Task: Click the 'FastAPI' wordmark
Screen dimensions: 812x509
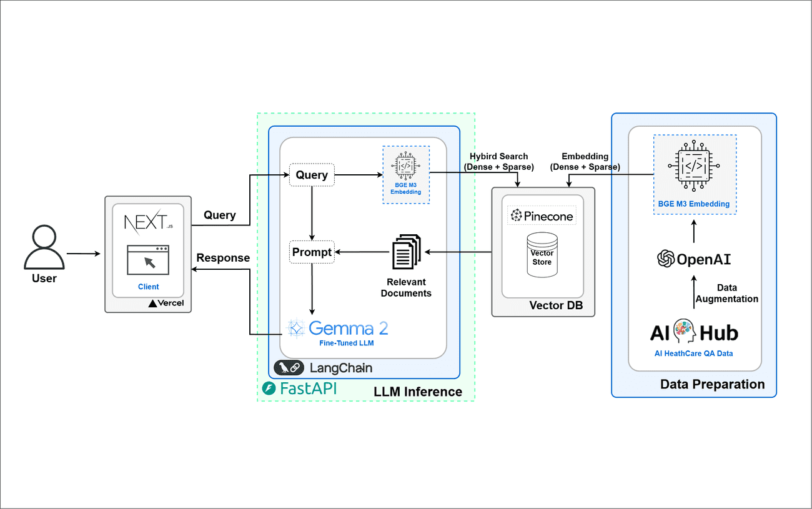Action: 308,388
